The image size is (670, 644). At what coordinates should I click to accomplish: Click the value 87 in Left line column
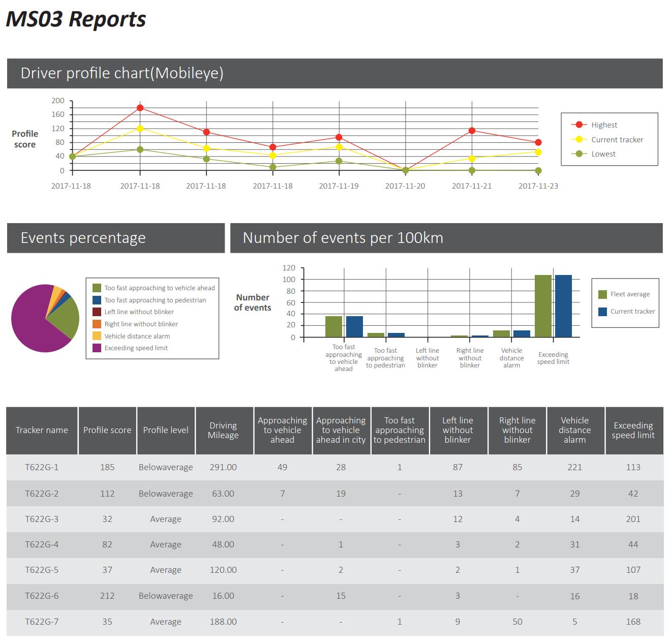pos(458,467)
